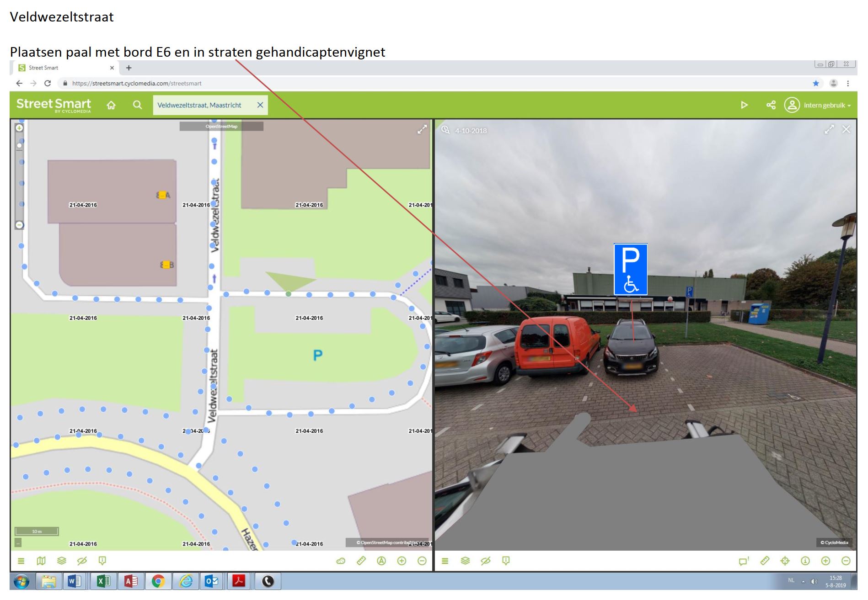Clear the Veldwezeltstraat search field
Image resolution: width=868 pixels, height=600 pixels.
click(260, 105)
